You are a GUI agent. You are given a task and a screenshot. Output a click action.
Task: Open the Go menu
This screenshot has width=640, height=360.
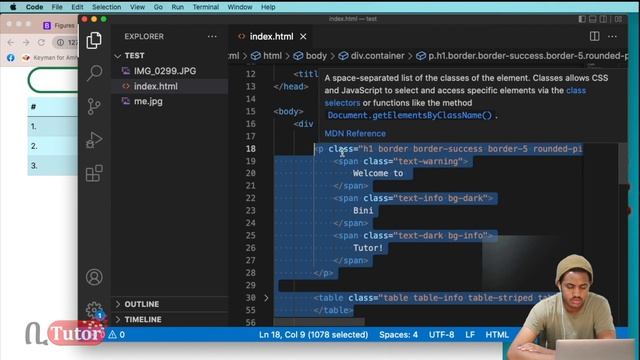point(158,7)
